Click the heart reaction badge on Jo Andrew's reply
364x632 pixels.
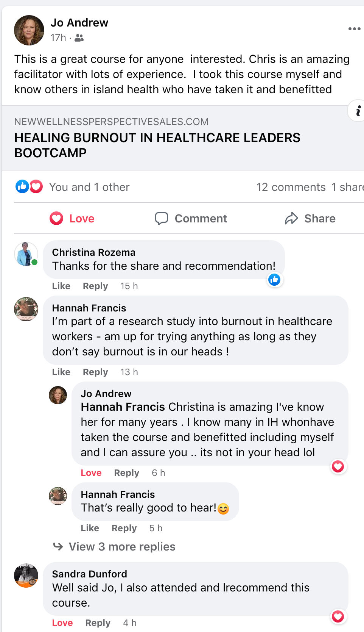click(x=338, y=466)
